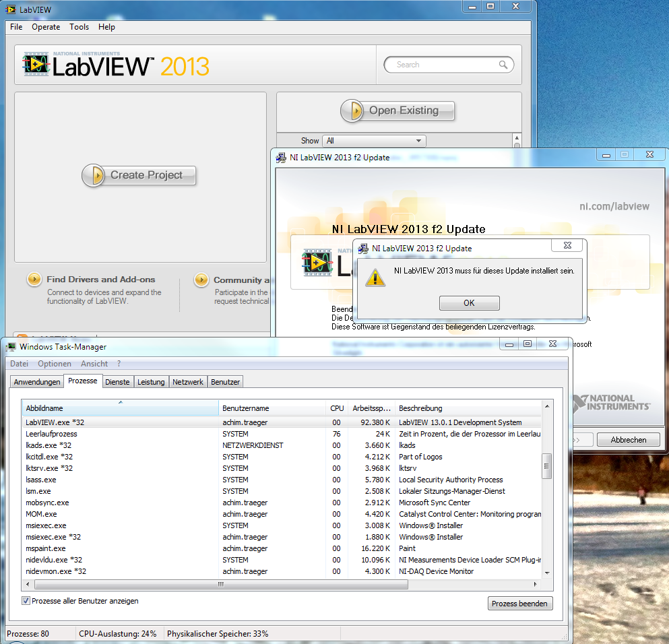The height and width of the screenshot is (644, 669).
Task: Toggle Prozesse aller Benutzer anzeigen checkbox
Action: [26, 601]
